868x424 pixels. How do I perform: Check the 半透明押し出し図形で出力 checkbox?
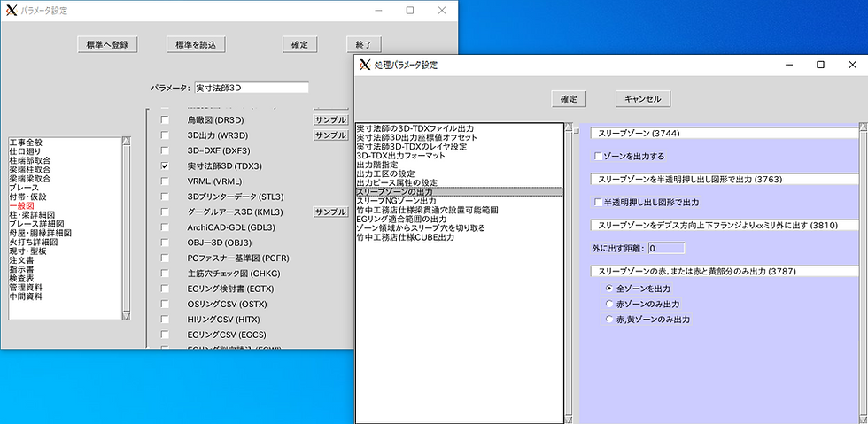click(598, 203)
